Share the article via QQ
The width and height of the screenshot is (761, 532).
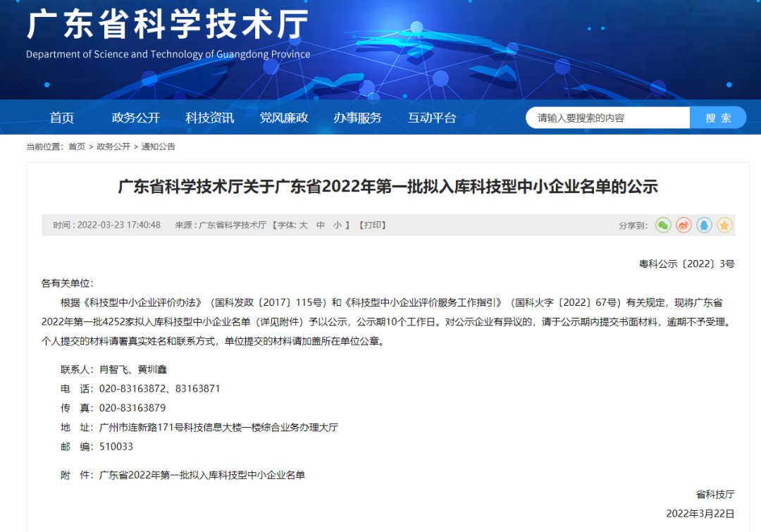(x=704, y=225)
